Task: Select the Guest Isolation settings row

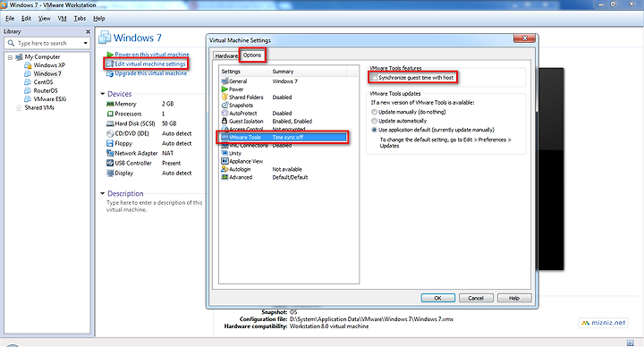Action: [284, 121]
